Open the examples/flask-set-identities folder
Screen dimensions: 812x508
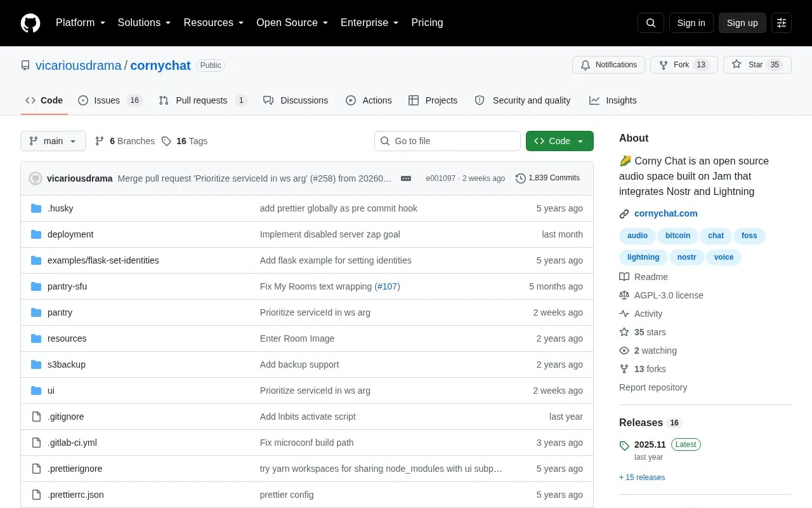[x=103, y=260]
